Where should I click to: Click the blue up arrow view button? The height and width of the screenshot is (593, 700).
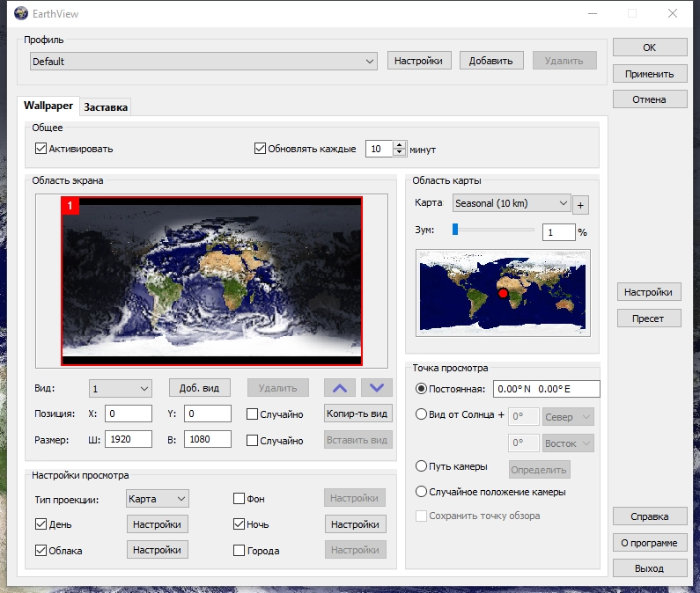pos(340,388)
